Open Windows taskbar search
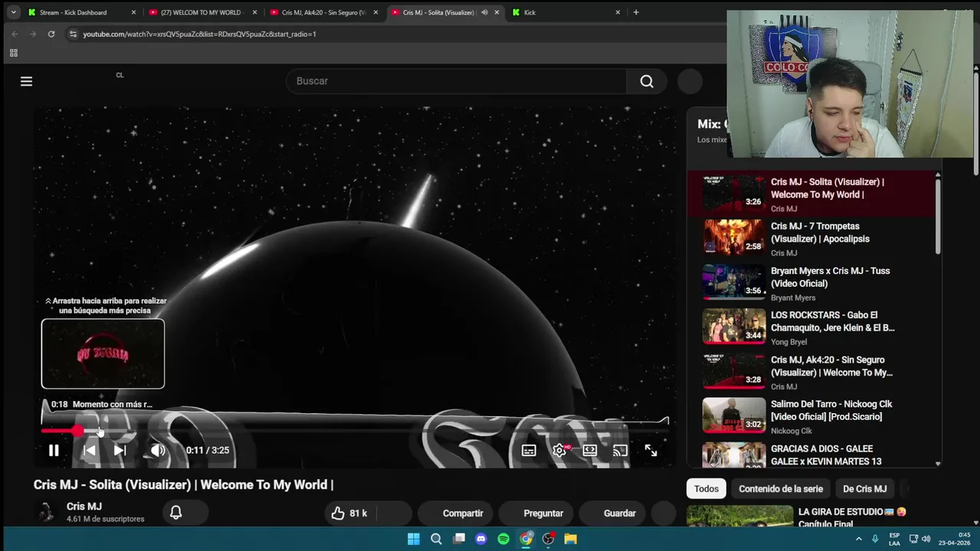 tap(436, 539)
